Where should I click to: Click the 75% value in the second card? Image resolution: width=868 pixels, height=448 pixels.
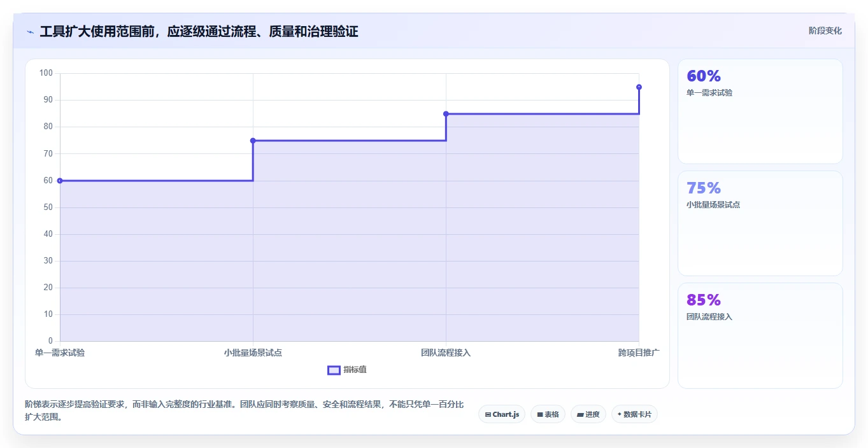click(704, 188)
